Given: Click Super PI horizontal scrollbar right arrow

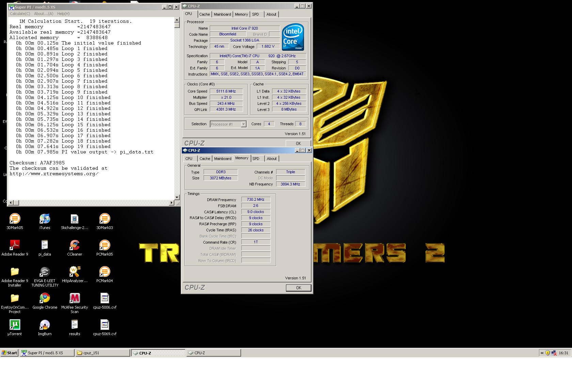Looking at the screenshot, I should click(x=171, y=203).
